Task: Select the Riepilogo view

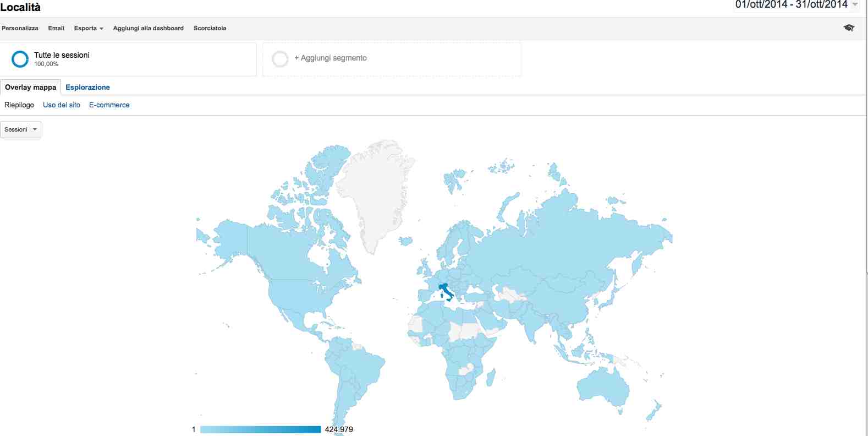Action: click(x=19, y=105)
